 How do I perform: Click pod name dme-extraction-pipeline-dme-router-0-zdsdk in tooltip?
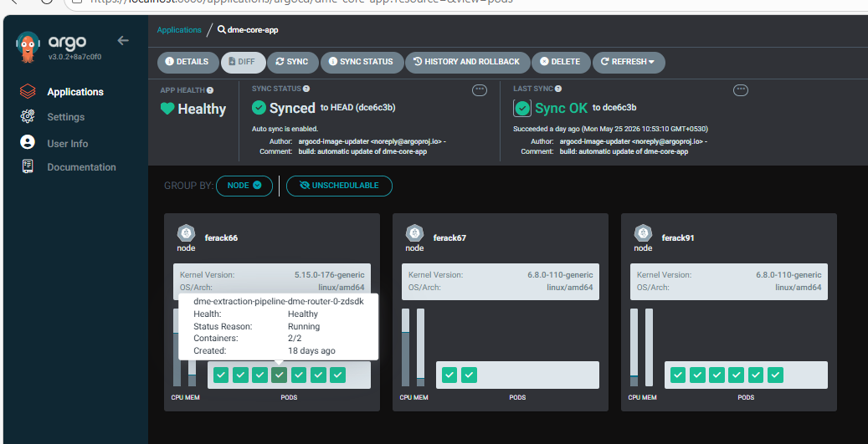[279, 301]
